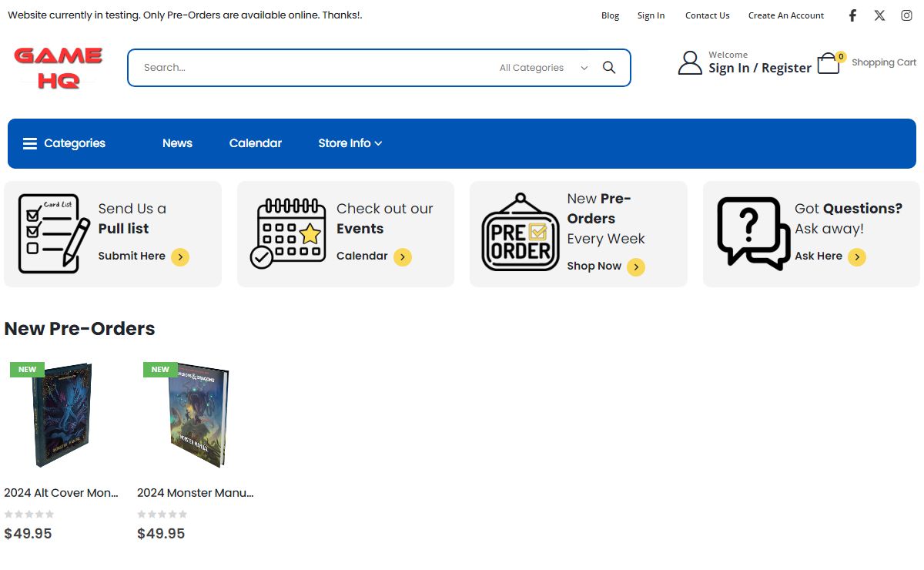Click NEW badge on Monster Manual product

(x=160, y=370)
